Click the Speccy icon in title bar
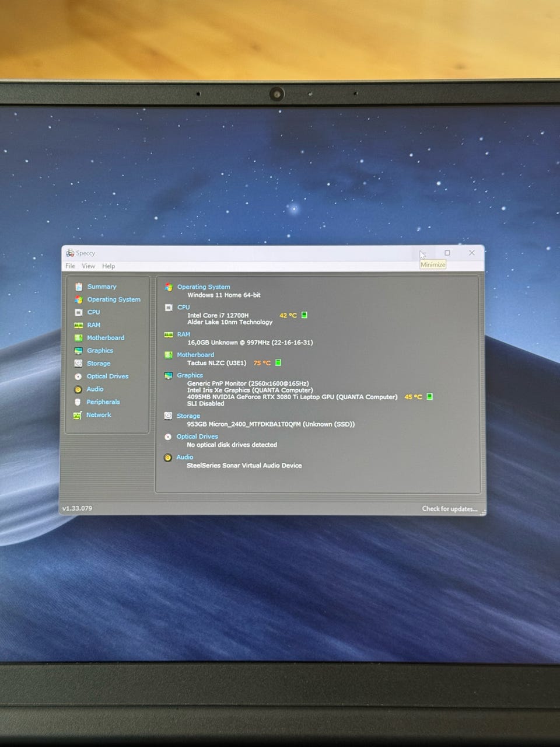The height and width of the screenshot is (747, 560). 70,253
